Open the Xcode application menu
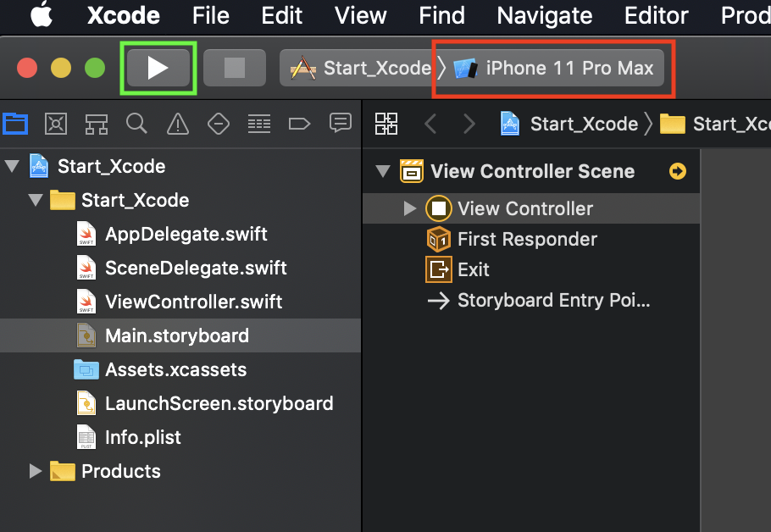The image size is (771, 532). click(124, 15)
